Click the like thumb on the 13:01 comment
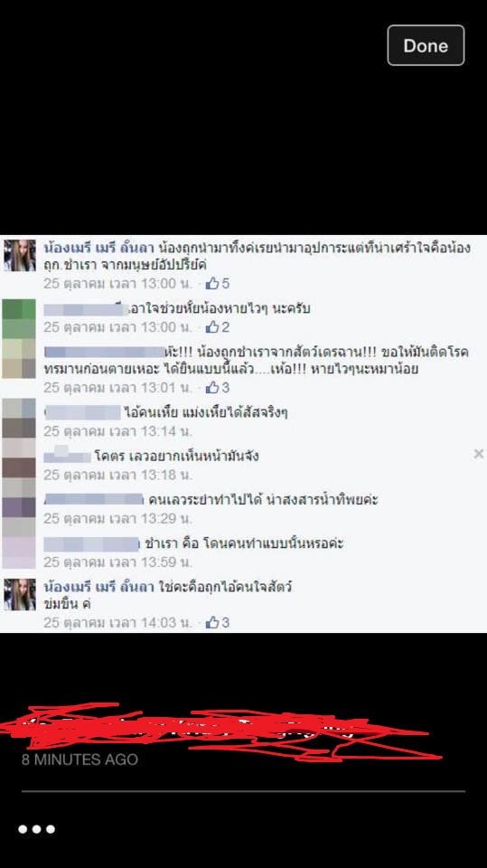Image resolution: width=487 pixels, height=868 pixels. 212,388
